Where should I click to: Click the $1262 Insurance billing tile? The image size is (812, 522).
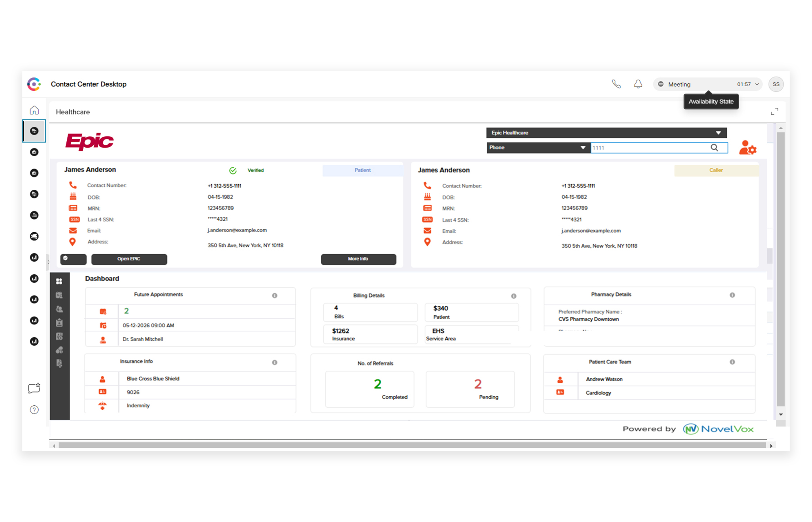point(370,335)
